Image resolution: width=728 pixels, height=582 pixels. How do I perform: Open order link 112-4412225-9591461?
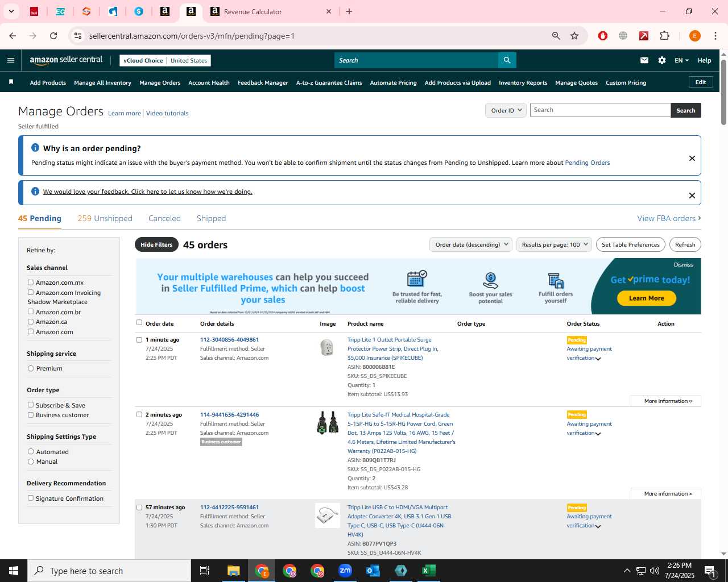pyautogui.click(x=229, y=507)
